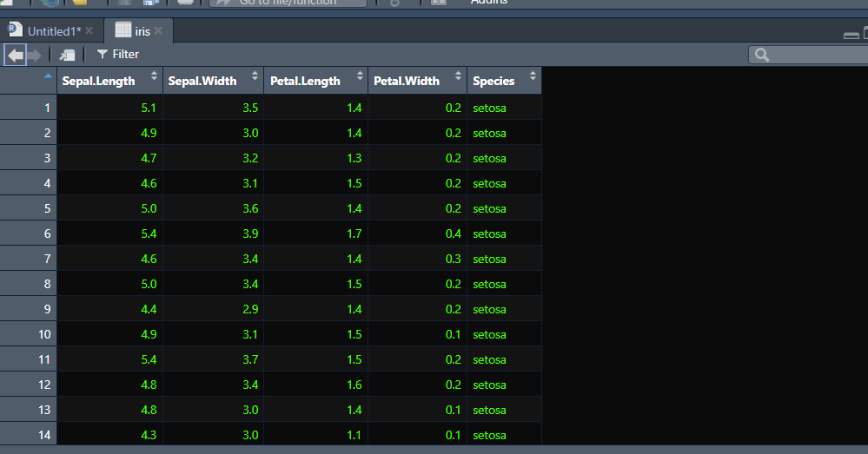Close the Untitled1 tab
The image size is (868, 454).
point(89,31)
